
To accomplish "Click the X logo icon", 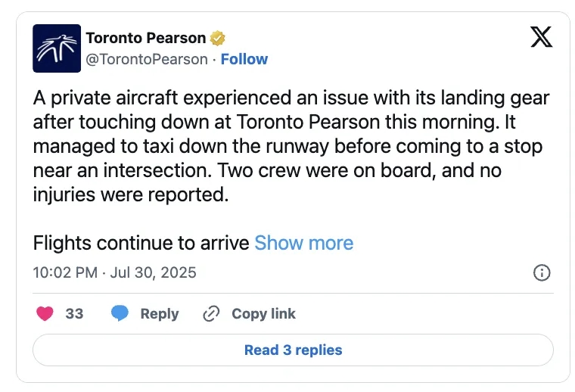I will pyautogui.click(x=541, y=36).
